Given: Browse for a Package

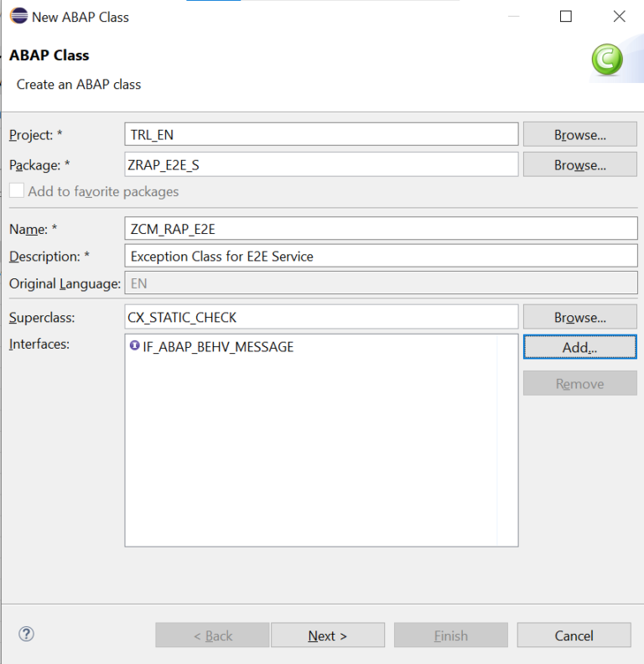Looking at the screenshot, I should coord(579,165).
